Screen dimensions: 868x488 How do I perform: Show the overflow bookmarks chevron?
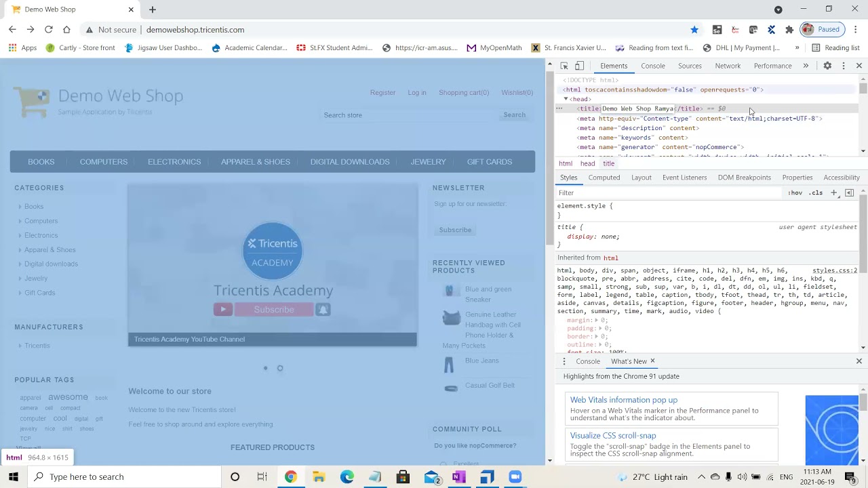797,48
